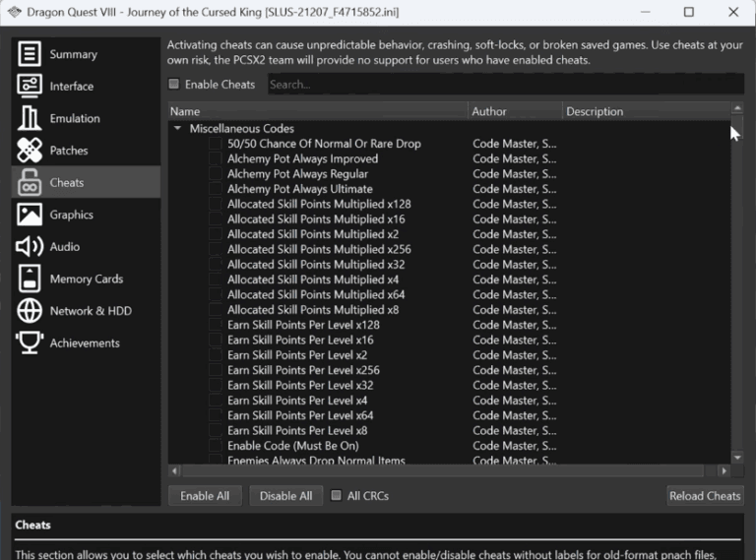Focus the cheats Search field
This screenshot has height=560, width=756.
pyautogui.click(x=506, y=85)
